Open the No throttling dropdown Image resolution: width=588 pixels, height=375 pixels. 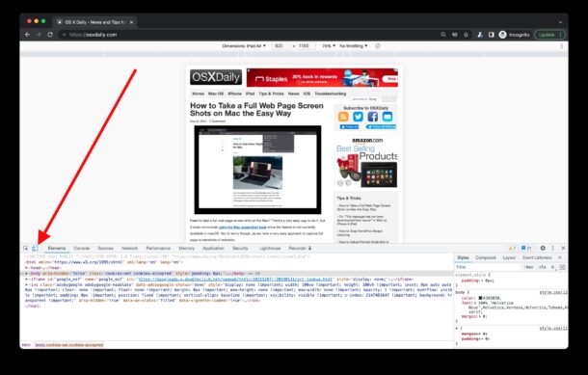pyautogui.click(x=353, y=45)
